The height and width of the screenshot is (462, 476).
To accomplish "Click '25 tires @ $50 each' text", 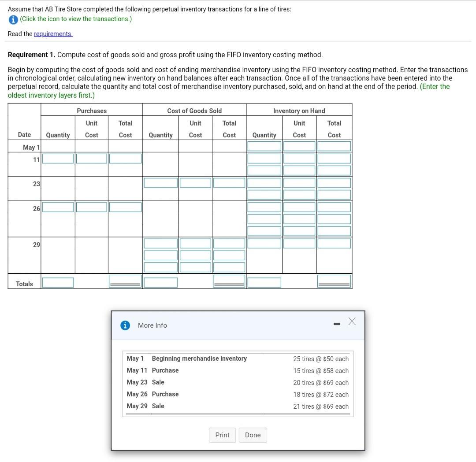I will pyautogui.click(x=321, y=359).
